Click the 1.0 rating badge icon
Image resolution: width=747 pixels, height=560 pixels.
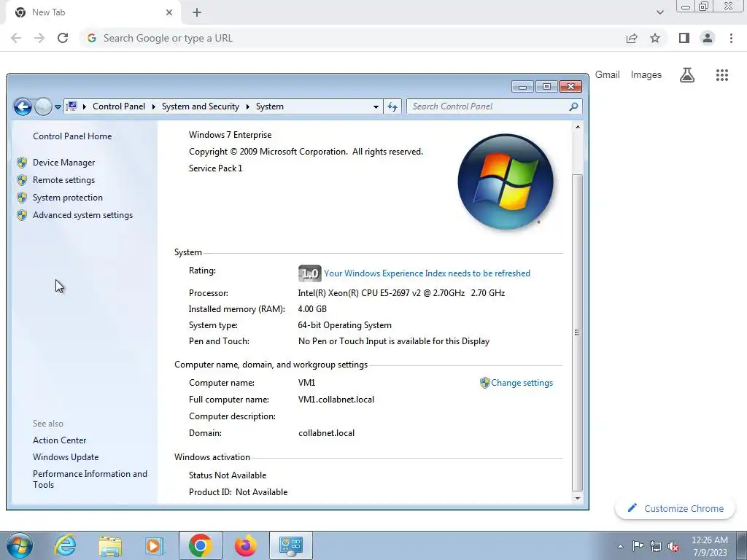309,273
